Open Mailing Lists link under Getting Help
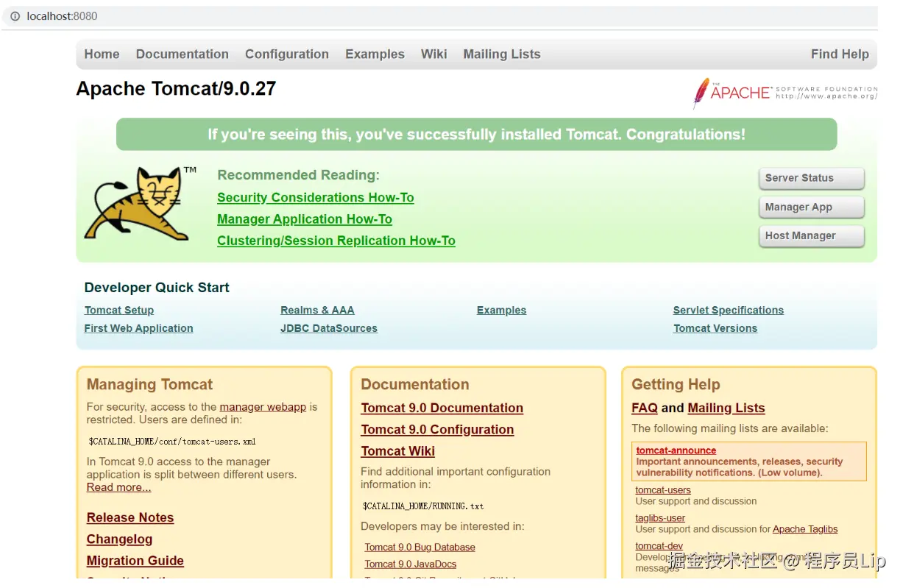903x588 pixels. point(726,408)
